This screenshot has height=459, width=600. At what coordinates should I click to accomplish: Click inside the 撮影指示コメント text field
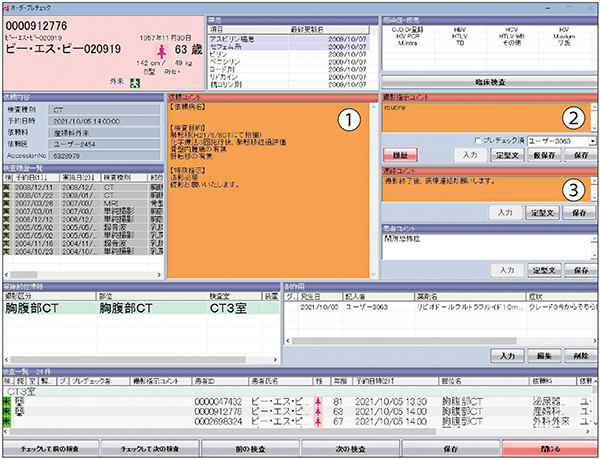pyautogui.click(x=470, y=118)
